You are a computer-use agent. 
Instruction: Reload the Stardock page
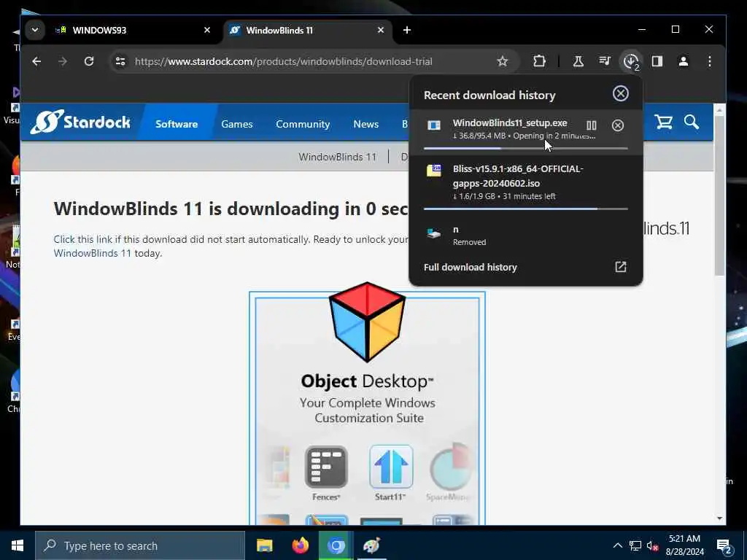pyautogui.click(x=88, y=61)
